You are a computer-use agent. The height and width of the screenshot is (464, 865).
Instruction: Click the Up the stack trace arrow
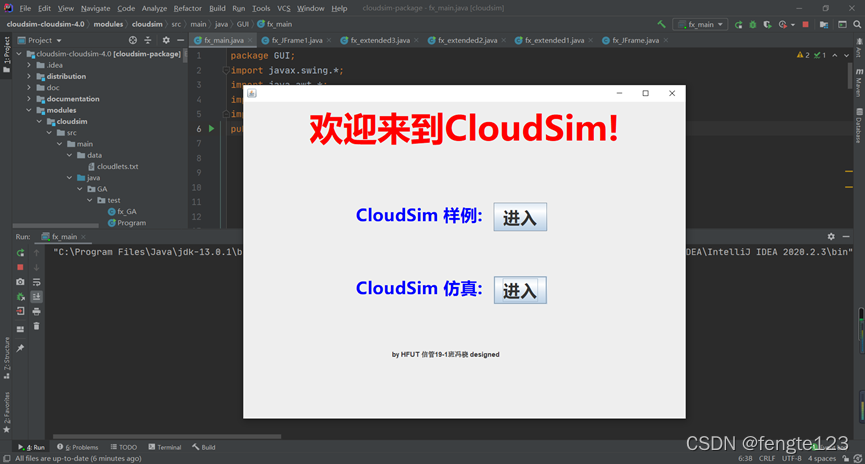[36, 253]
